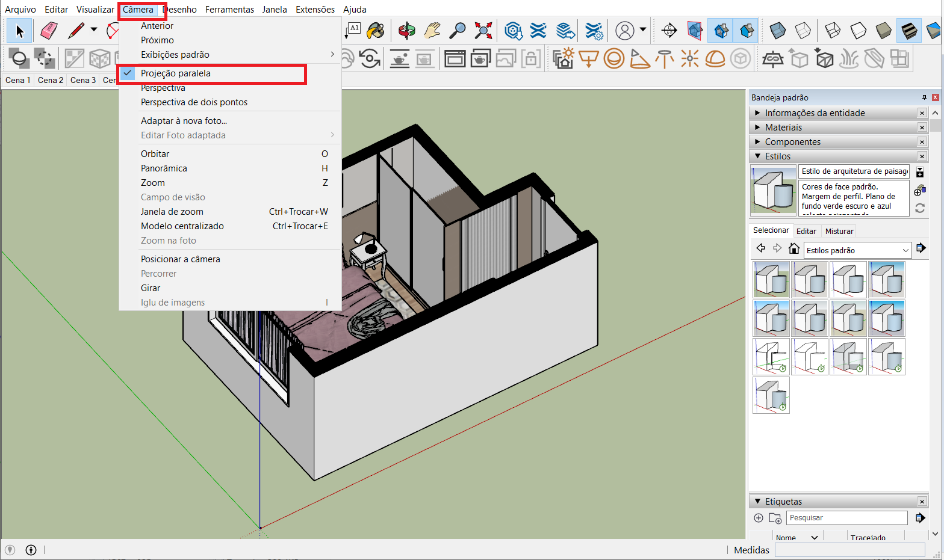The height and width of the screenshot is (560, 944).
Task: Open Estilos padrão collection dropdown
Action: tap(857, 250)
